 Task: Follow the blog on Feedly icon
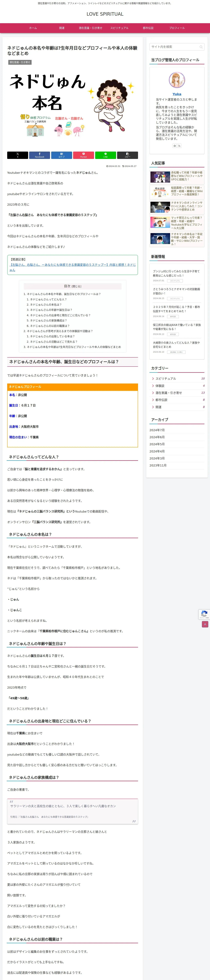175,146
